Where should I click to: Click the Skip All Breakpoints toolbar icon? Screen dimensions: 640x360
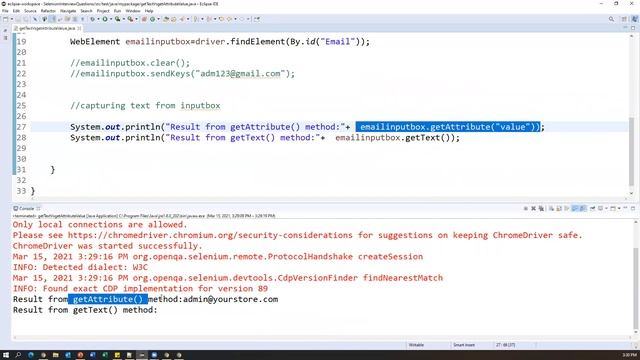(35, 19)
